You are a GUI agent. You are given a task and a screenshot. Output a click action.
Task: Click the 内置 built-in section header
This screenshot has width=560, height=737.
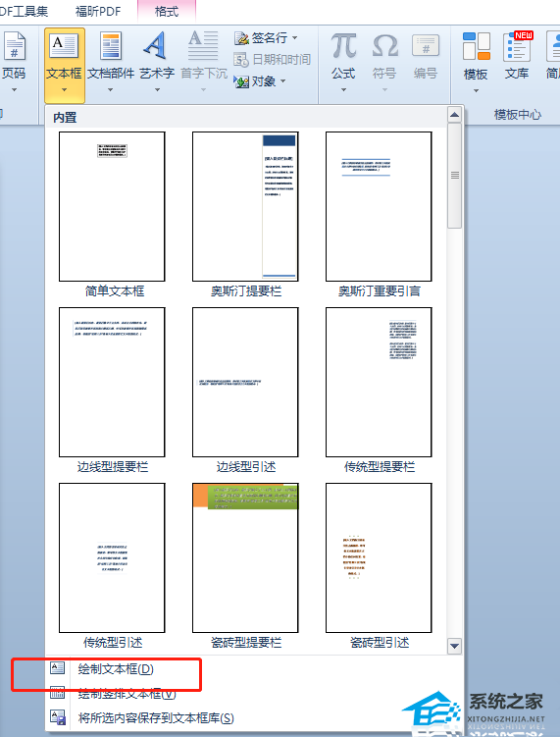[x=65, y=118]
